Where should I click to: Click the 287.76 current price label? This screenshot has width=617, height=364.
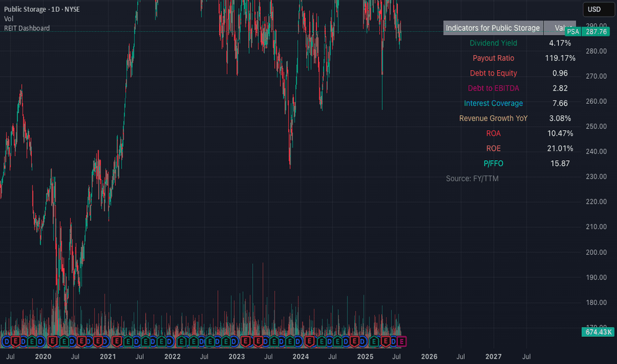(596, 32)
